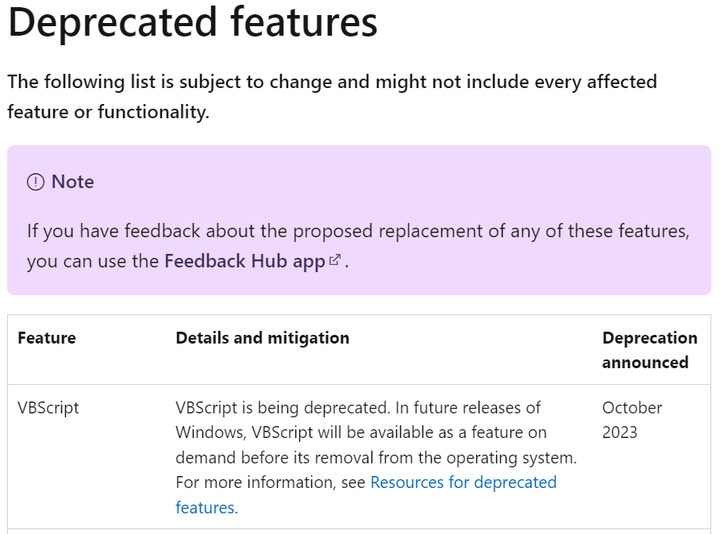Open the Feedback Hub app link
Viewport: 720px width, 534px height.
point(245,261)
